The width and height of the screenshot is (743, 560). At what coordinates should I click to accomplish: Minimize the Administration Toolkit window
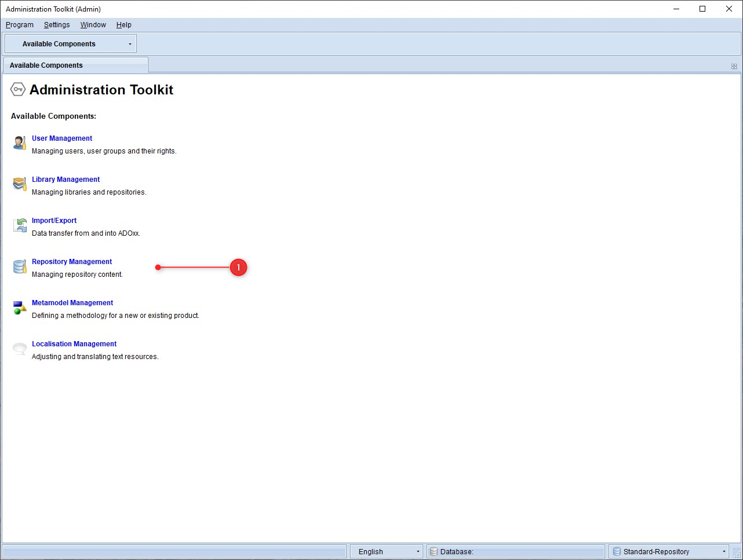pyautogui.click(x=676, y=9)
